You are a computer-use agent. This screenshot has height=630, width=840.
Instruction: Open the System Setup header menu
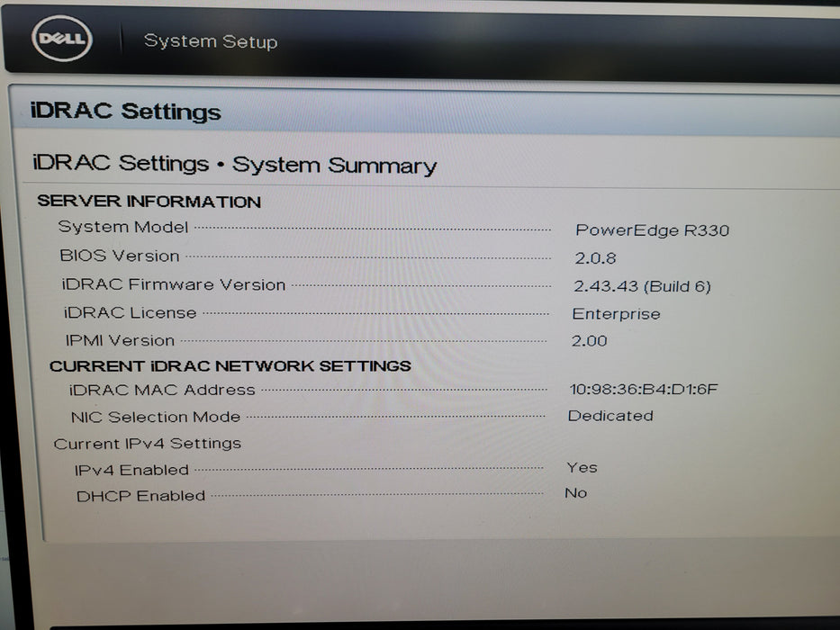pos(211,41)
